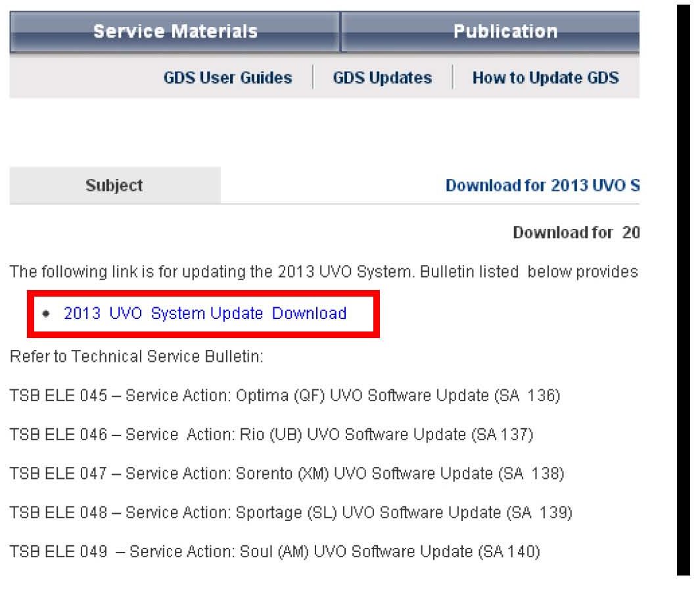Select the TSB ELE 046 Rio (UB) line

(x=271, y=434)
